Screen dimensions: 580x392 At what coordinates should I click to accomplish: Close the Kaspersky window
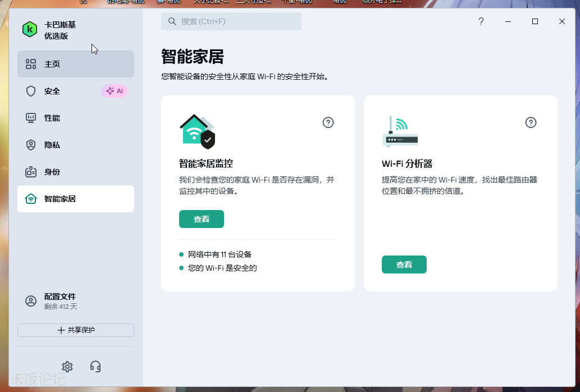[x=562, y=21]
